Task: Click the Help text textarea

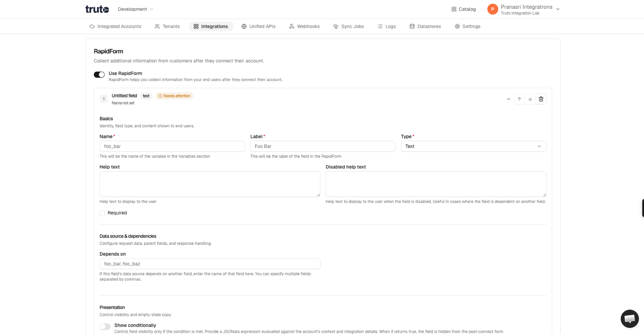Action: pyautogui.click(x=210, y=184)
